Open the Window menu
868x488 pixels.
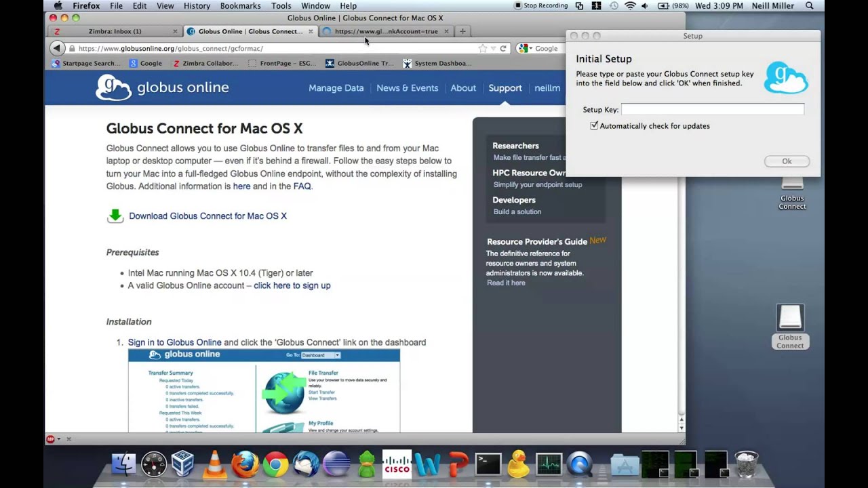315,5
